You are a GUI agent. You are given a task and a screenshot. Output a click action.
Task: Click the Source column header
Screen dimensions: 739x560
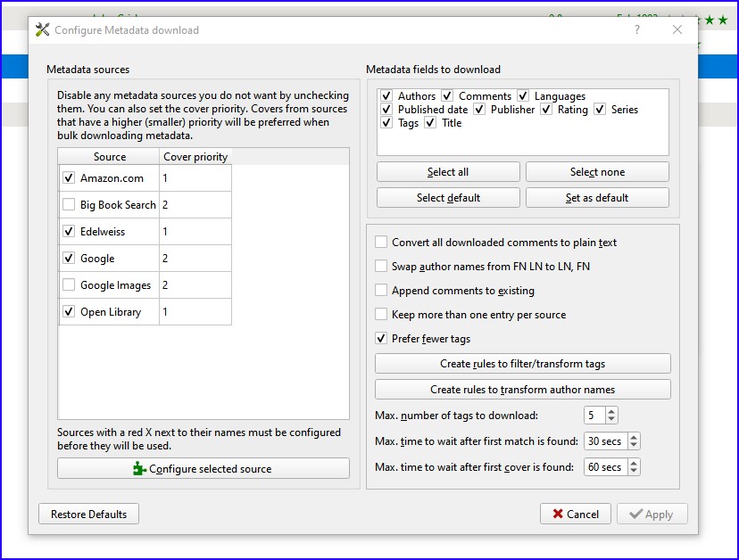pyautogui.click(x=109, y=156)
